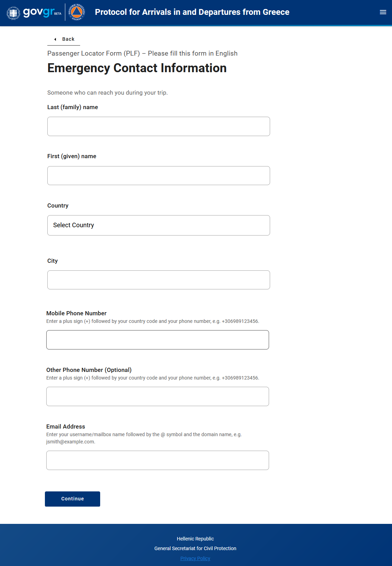Screen dimensions: 392x566
Task: Go back using the Back link
Action: pos(68,39)
